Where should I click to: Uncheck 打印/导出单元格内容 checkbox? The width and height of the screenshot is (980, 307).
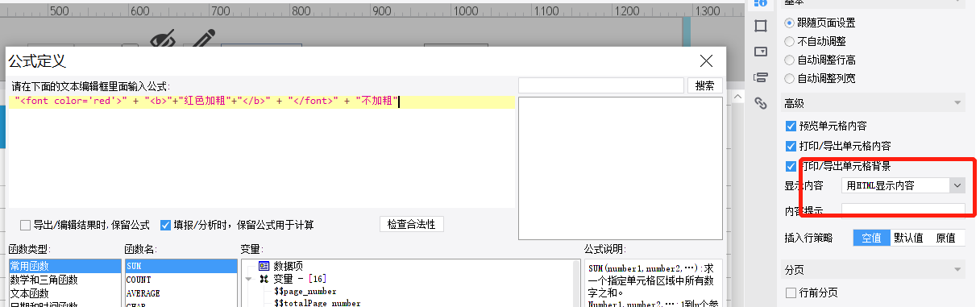791,146
